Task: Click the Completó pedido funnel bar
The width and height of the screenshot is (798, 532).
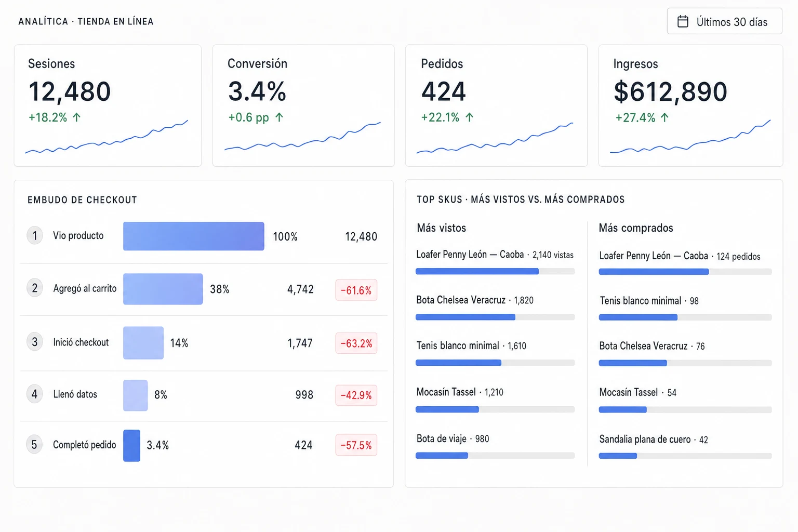Action: [x=131, y=446]
